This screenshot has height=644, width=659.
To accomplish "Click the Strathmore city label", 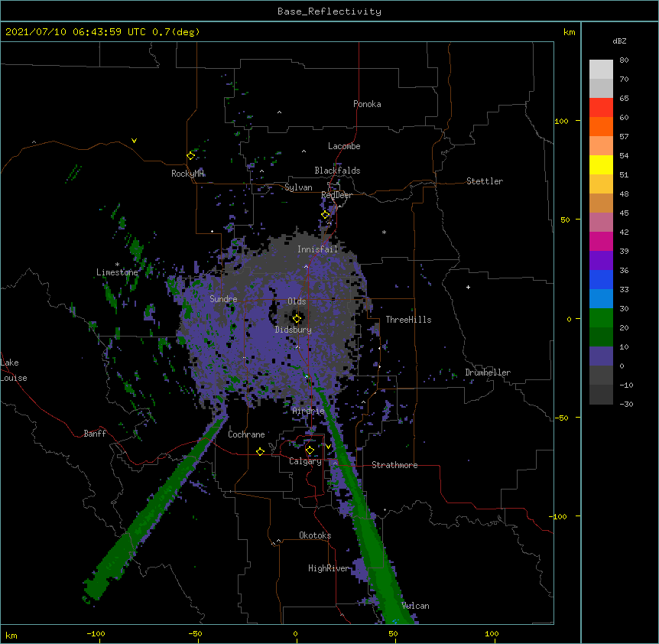I will pyautogui.click(x=394, y=465).
